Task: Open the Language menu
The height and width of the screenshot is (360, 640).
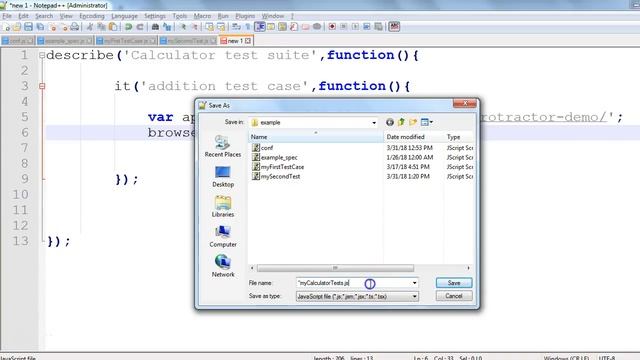Action: click(124, 16)
